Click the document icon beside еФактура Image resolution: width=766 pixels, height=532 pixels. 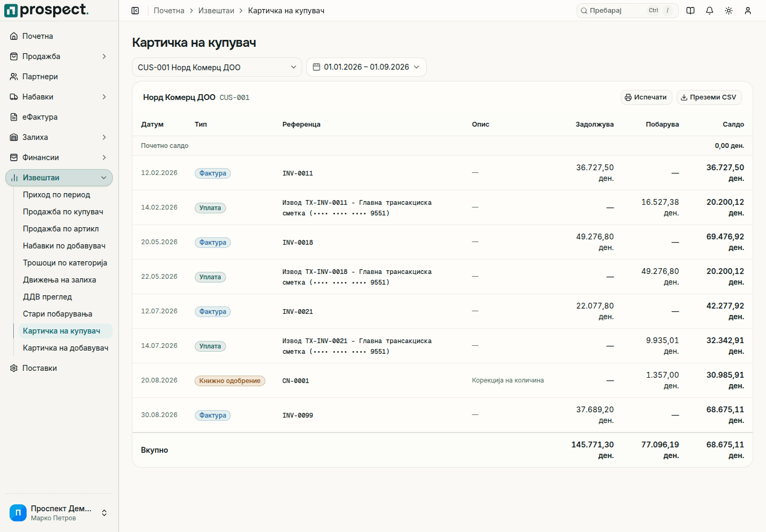point(14,117)
